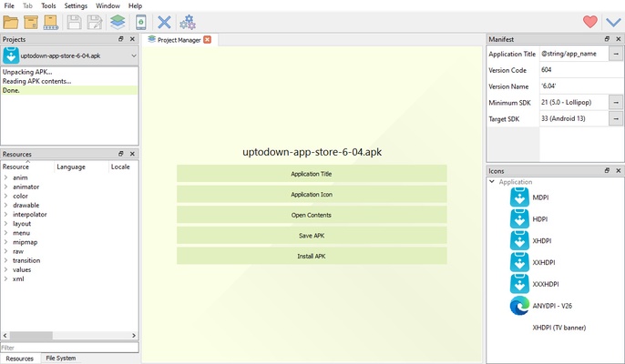This screenshot has height=364, width=625.
Task: Float the Resources panel
Action: pyautogui.click(x=121, y=154)
